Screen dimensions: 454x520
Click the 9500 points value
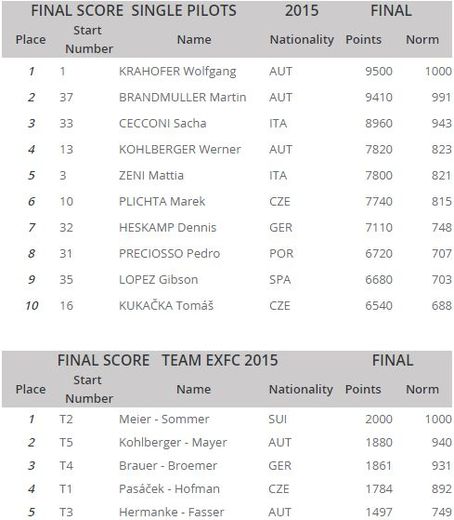tap(379, 71)
